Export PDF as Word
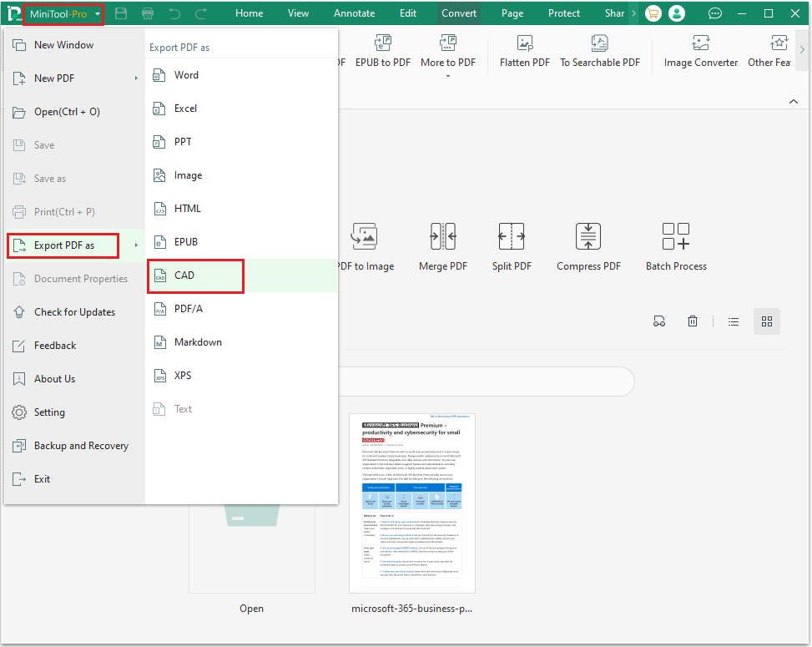This screenshot has width=812, height=647. (241, 75)
